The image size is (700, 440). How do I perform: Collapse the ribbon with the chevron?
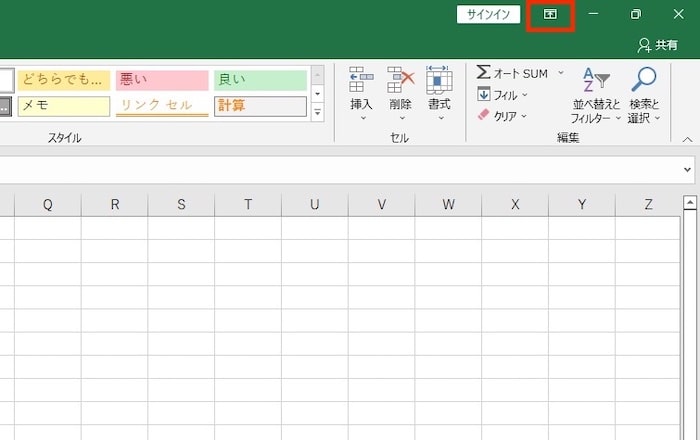(x=688, y=140)
